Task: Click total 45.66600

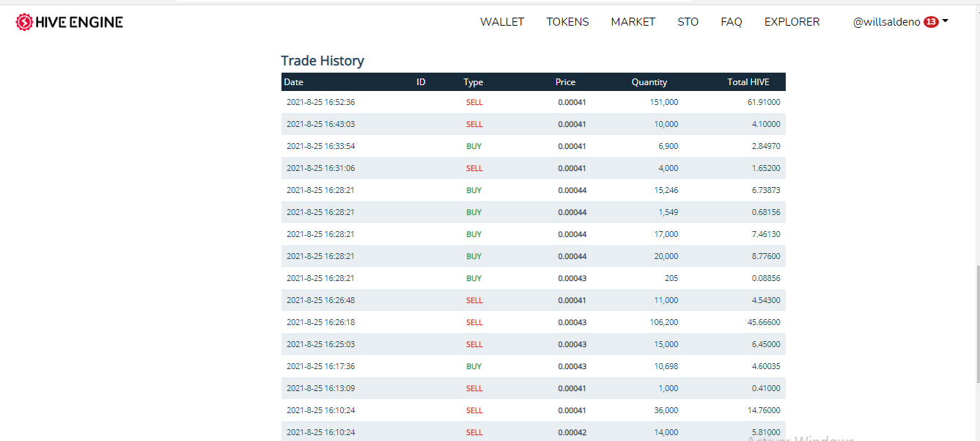Action: (764, 322)
